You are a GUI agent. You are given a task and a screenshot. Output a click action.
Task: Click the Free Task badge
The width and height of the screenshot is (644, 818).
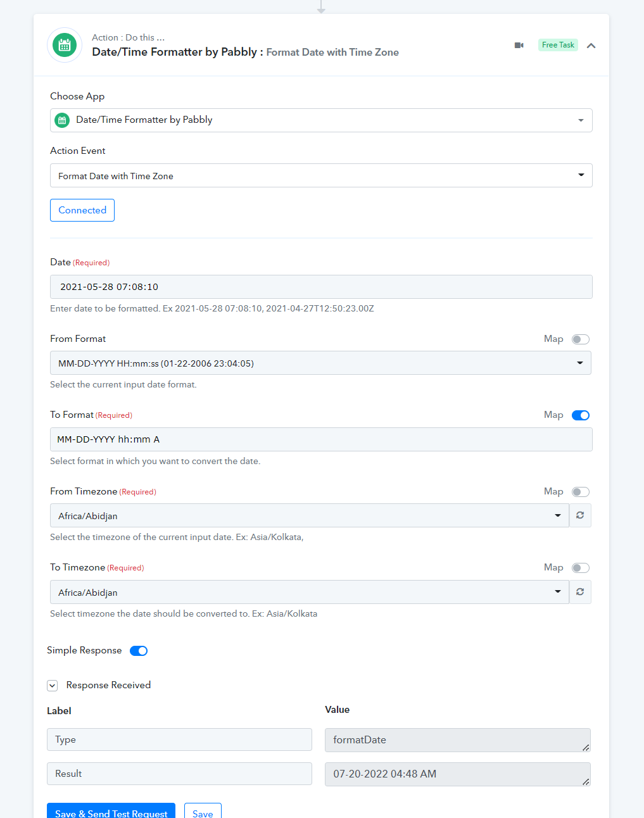point(558,45)
